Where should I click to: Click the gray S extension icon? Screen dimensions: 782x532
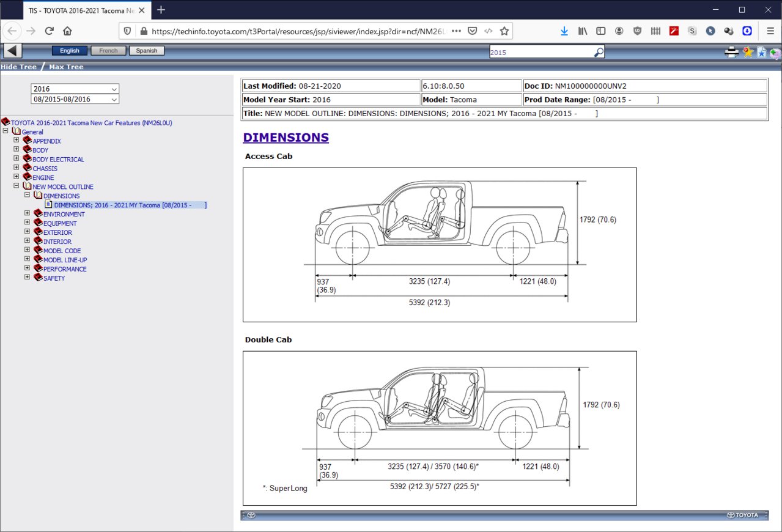692,31
